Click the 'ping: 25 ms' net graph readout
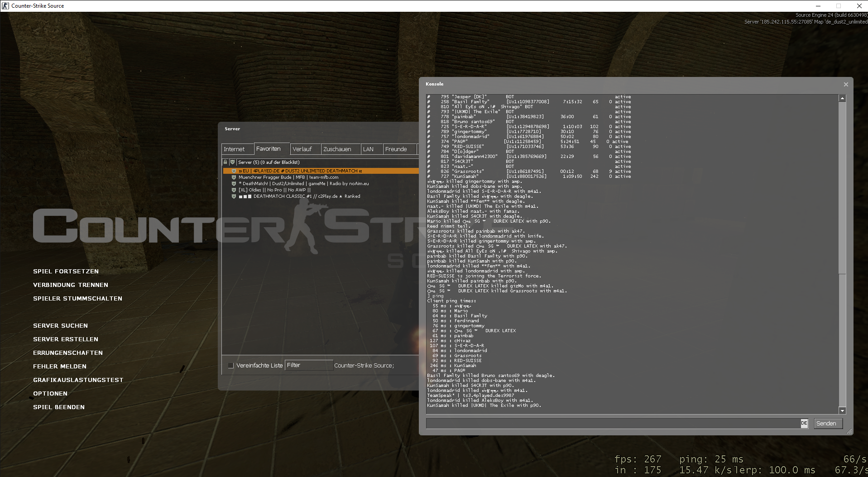 711,459
